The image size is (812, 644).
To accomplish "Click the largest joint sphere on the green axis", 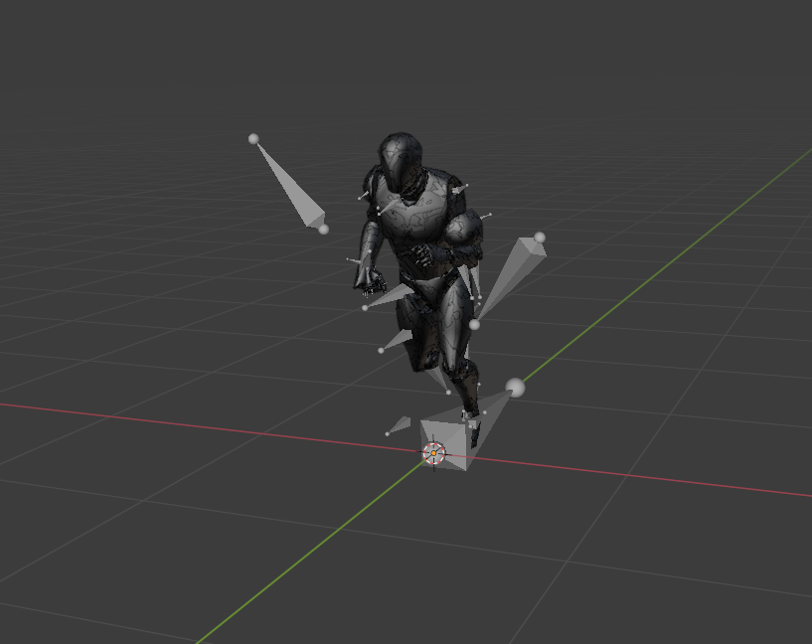I will tap(515, 388).
